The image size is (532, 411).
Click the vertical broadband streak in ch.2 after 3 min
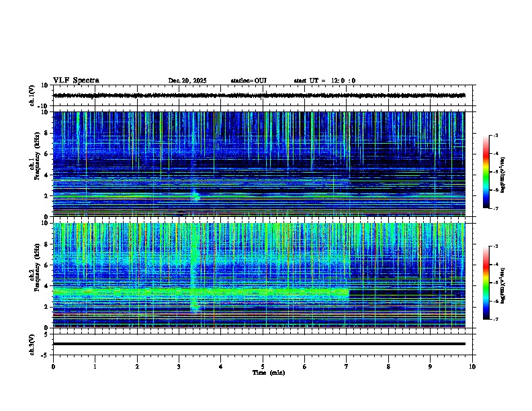194,268
